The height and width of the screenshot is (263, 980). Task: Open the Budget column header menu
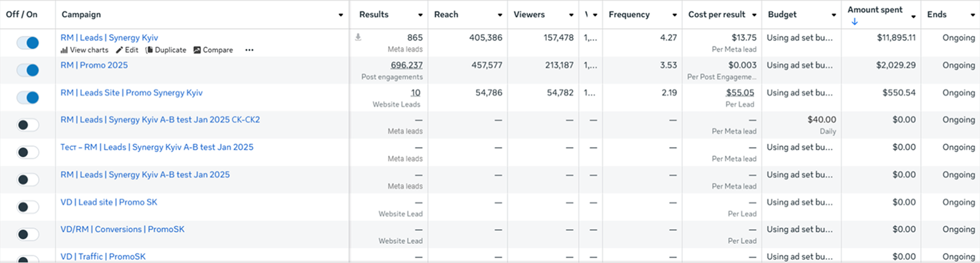click(x=834, y=15)
